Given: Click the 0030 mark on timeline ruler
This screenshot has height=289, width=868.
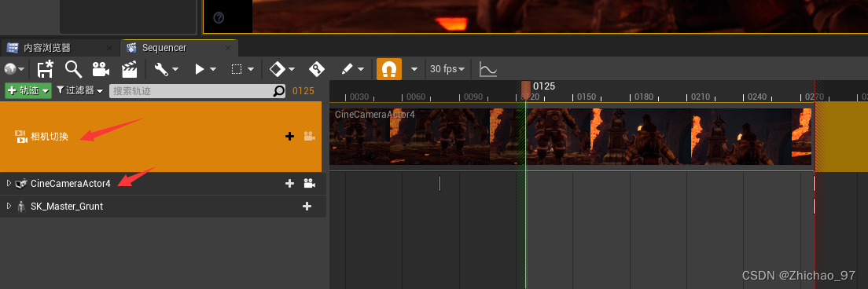Looking at the screenshot, I should click(359, 97).
